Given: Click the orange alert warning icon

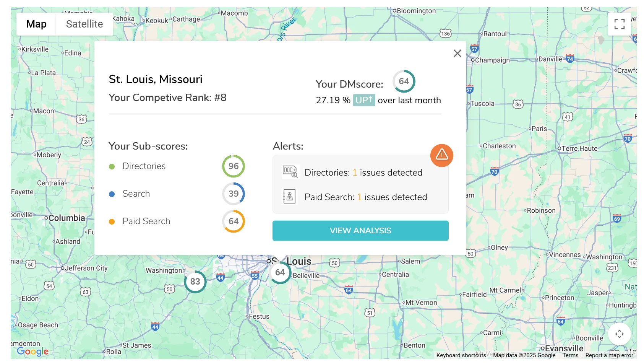Looking at the screenshot, I should 441,155.
